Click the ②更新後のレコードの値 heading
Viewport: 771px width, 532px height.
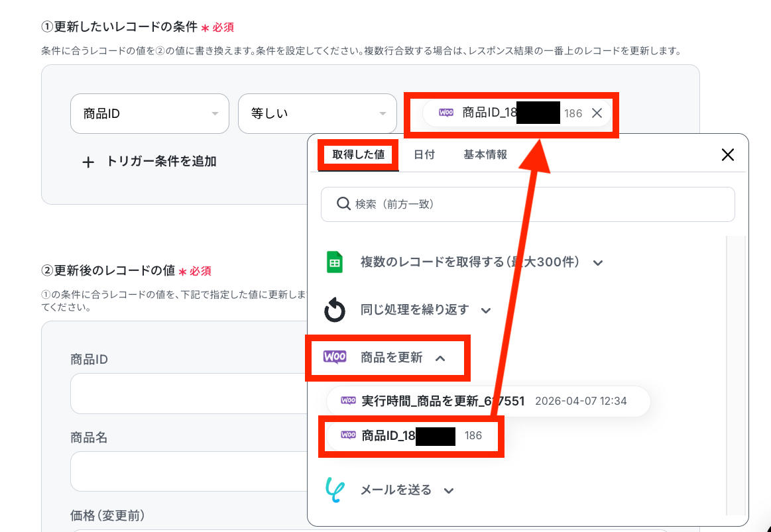[108, 270]
